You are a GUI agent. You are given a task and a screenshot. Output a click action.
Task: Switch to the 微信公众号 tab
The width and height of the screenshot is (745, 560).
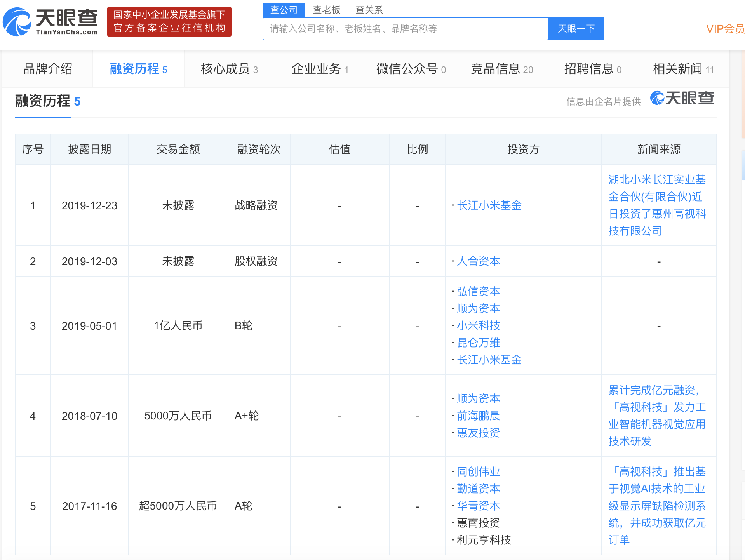(411, 69)
